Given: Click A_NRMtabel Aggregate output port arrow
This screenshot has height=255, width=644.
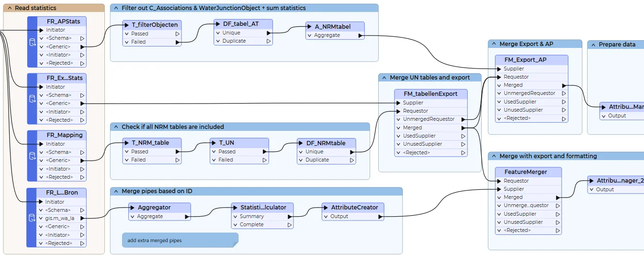Looking at the screenshot, I should coord(360,35).
